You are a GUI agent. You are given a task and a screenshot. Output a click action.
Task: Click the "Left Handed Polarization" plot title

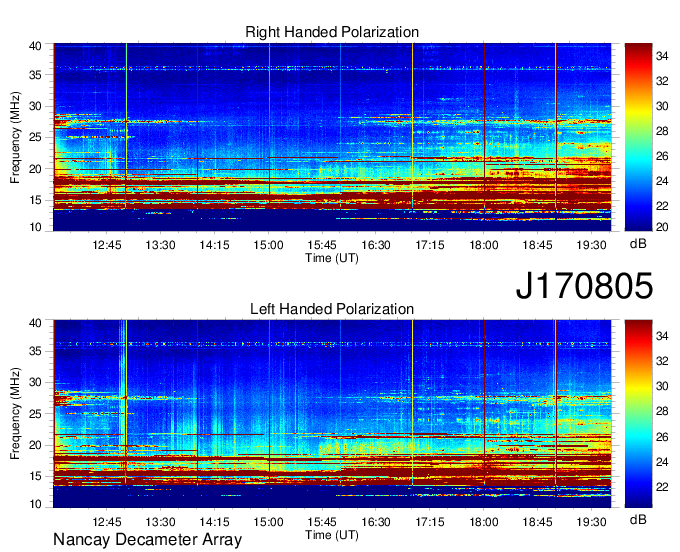click(332, 309)
